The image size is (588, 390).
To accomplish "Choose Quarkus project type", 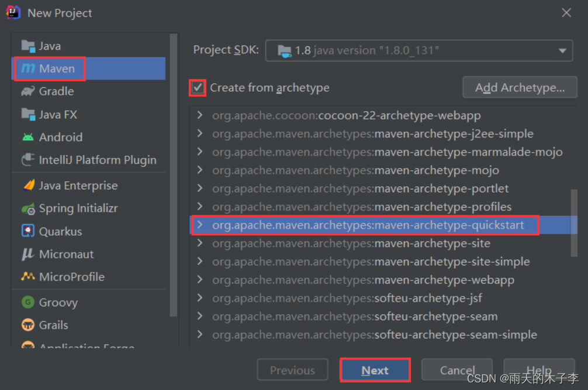I will pyautogui.click(x=88, y=232).
